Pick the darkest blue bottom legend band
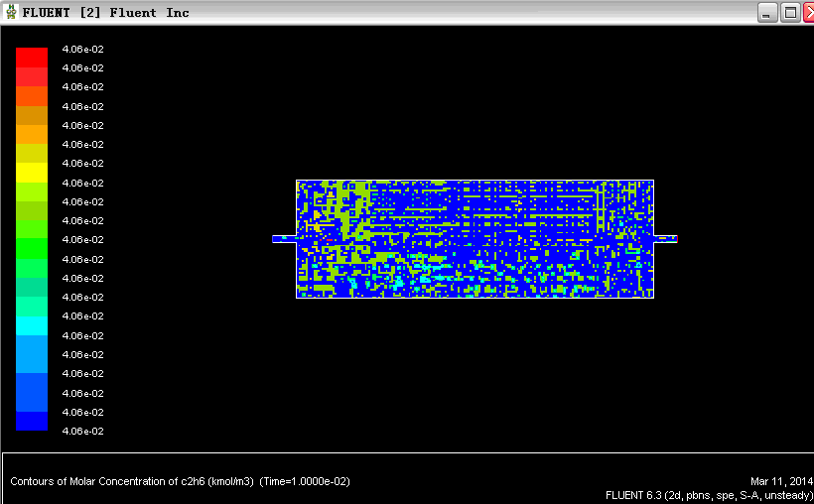The image size is (814, 504). (32, 421)
